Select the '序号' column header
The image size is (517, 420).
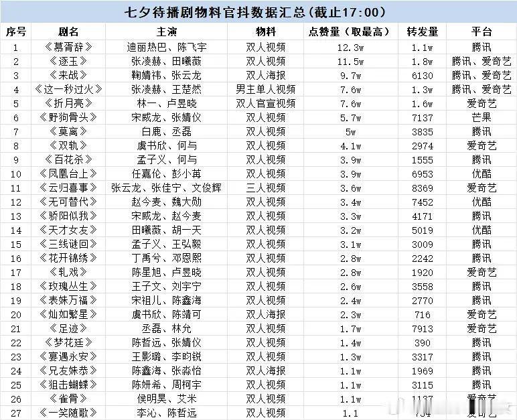coord(16,32)
